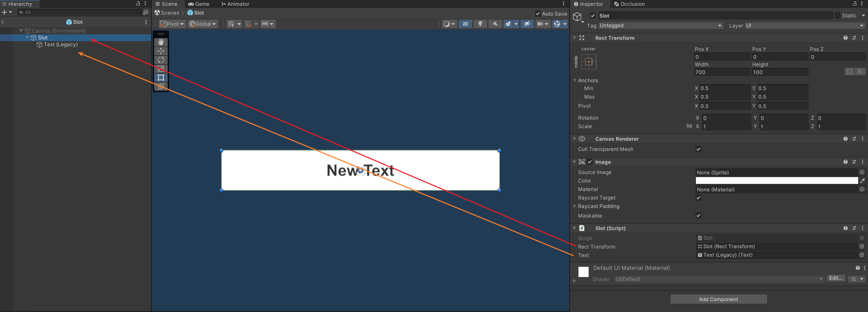This screenshot has width=868, height=312.
Task: Open the anchor presets box in Rect Transform
Action: pos(589,62)
